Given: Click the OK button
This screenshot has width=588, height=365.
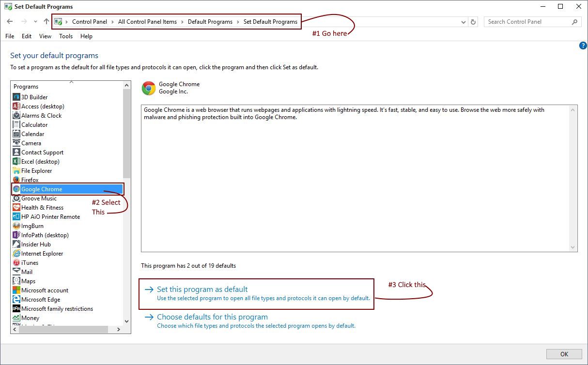Looking at the screenshot, I should (x=564, y=354).
